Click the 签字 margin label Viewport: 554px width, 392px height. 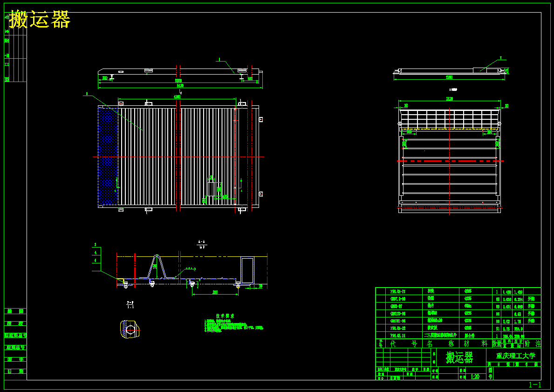[x=15, y=359]
